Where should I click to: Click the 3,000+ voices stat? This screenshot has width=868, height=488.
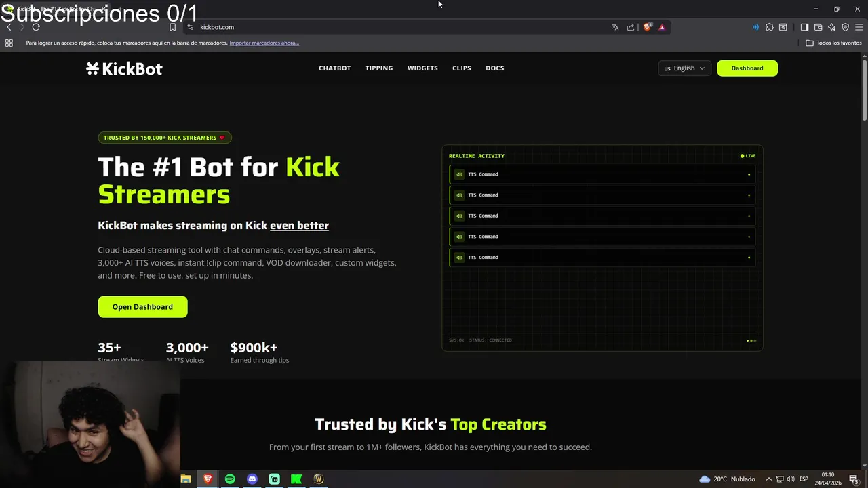tap(187, 352)
